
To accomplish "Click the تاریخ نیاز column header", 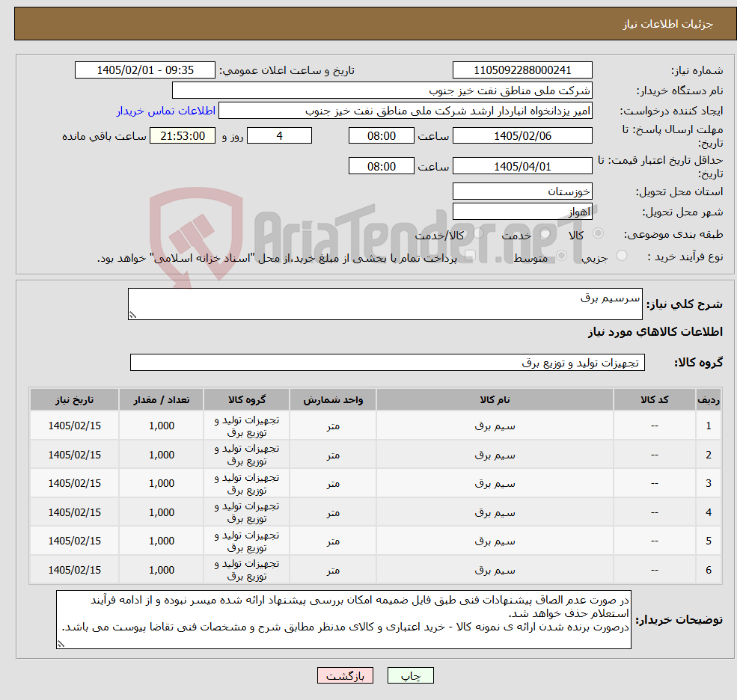I will 74,400.
